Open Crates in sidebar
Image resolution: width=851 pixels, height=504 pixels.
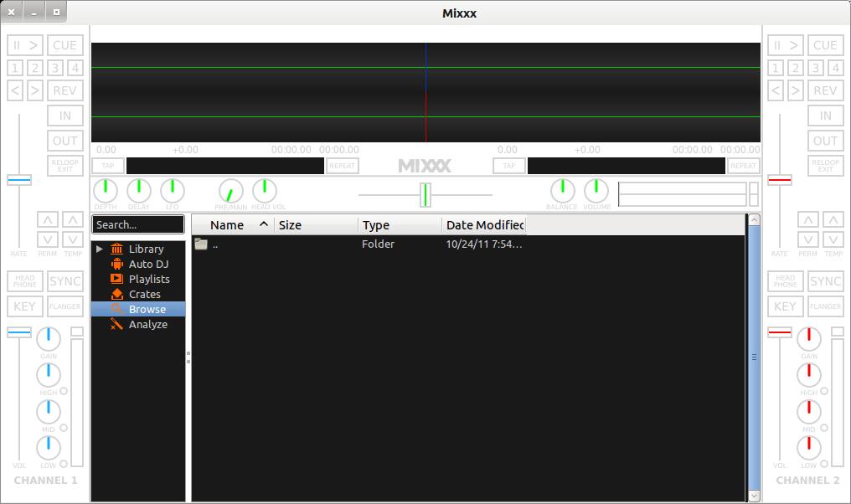coord(144,294)
